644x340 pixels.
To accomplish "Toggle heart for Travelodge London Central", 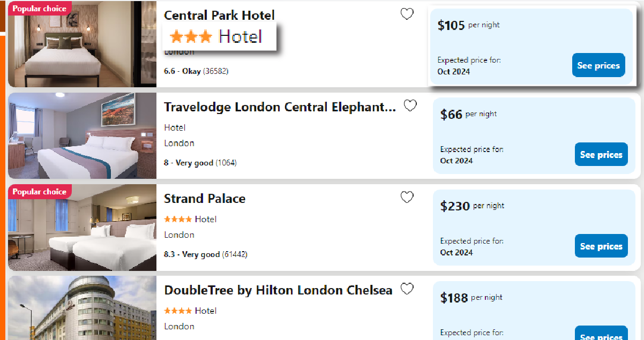I will (x=410, y=106).
